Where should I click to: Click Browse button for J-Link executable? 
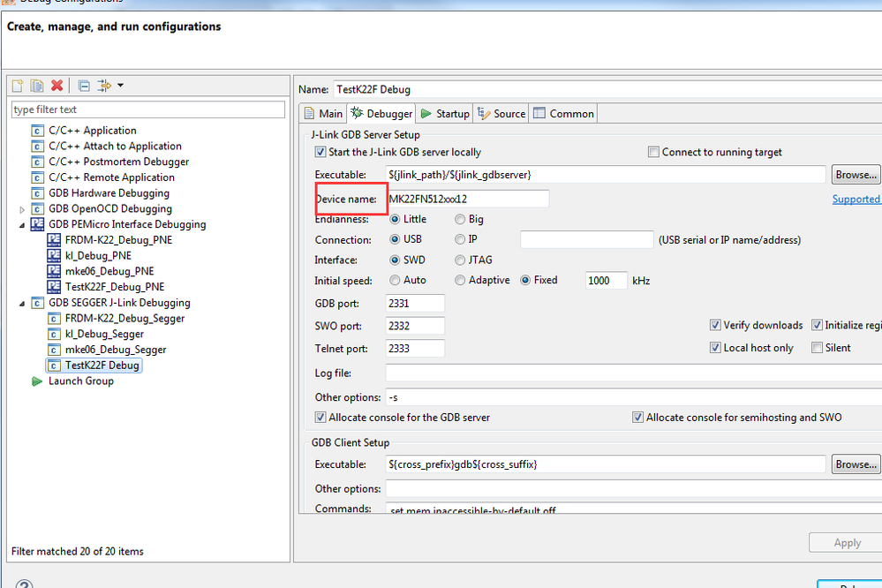point(856,175)
